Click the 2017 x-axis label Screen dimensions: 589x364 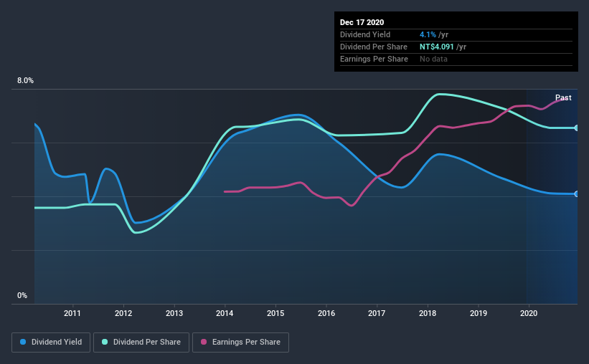point(377,313)
